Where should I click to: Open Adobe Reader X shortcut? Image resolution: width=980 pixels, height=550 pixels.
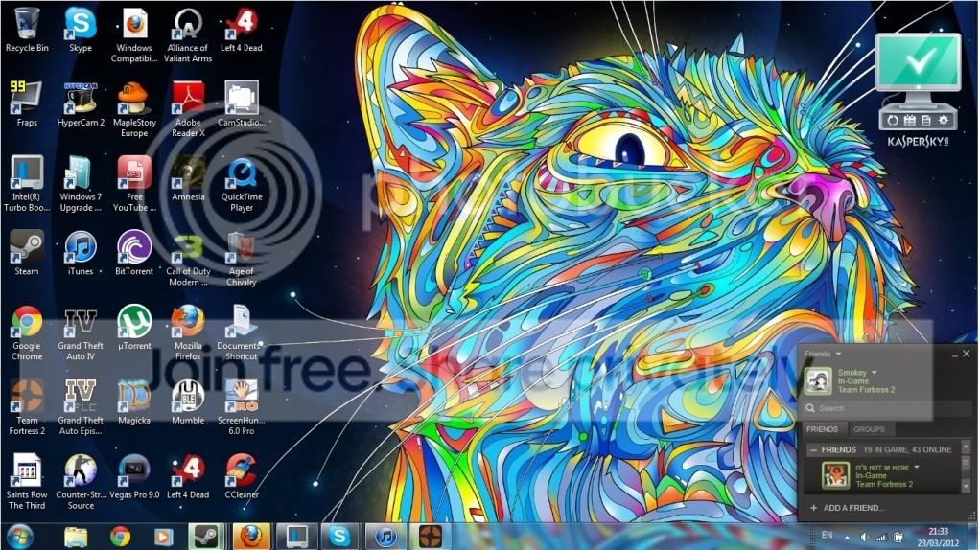pos(188,109)
